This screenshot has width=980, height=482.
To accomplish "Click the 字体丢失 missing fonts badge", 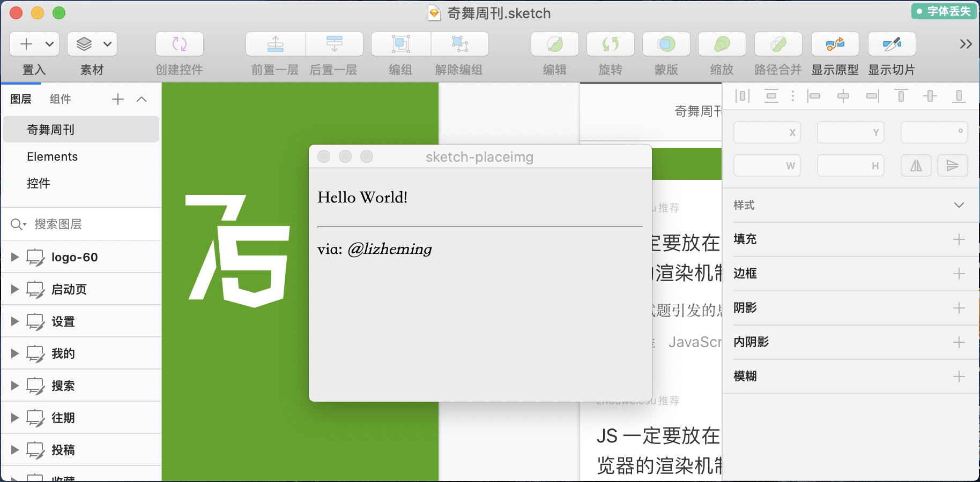I will (944, 11).
